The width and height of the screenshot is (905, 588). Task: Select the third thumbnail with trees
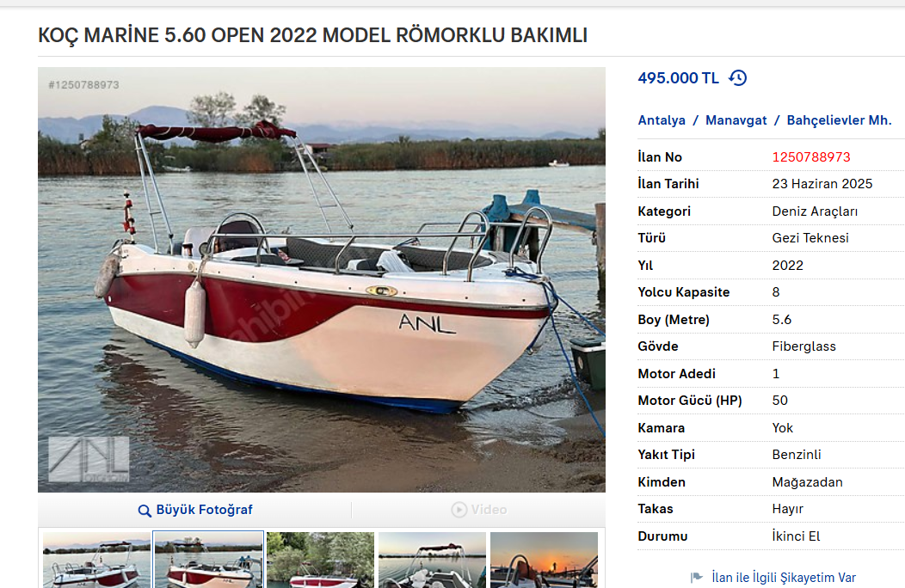(320, 560)
